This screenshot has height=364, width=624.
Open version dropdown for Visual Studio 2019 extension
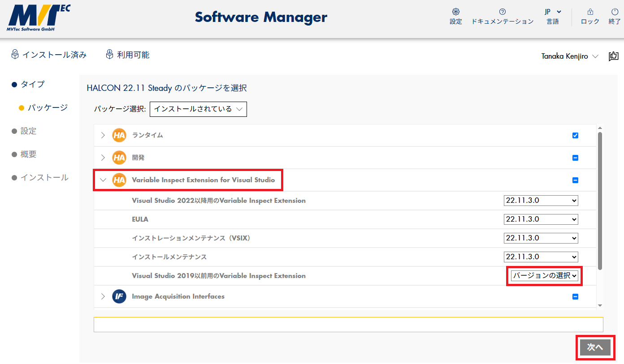[545, 276]
